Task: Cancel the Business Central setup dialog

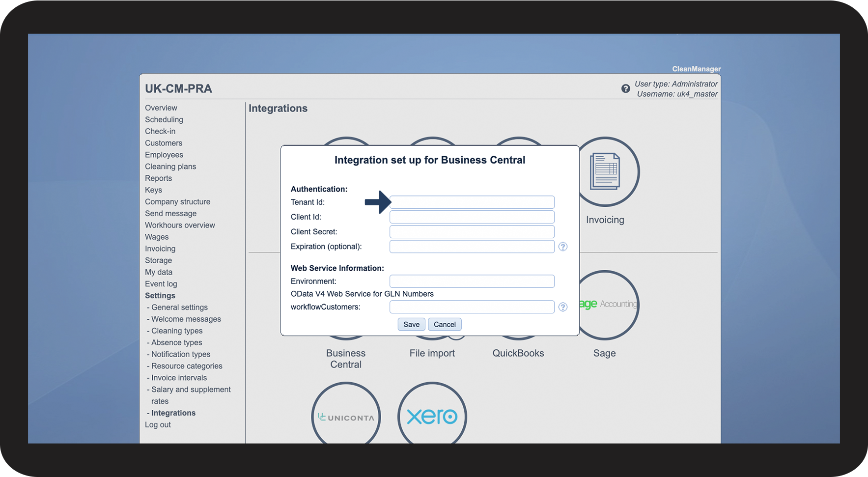Action: tap(445, 324)
